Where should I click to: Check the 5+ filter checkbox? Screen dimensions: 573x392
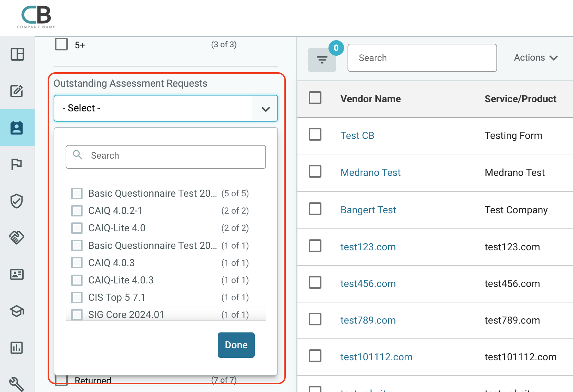[x=61, y=44]
